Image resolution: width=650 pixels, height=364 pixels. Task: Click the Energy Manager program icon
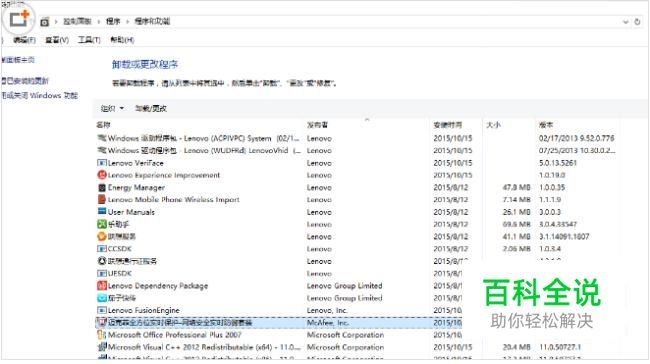point(102,187)
